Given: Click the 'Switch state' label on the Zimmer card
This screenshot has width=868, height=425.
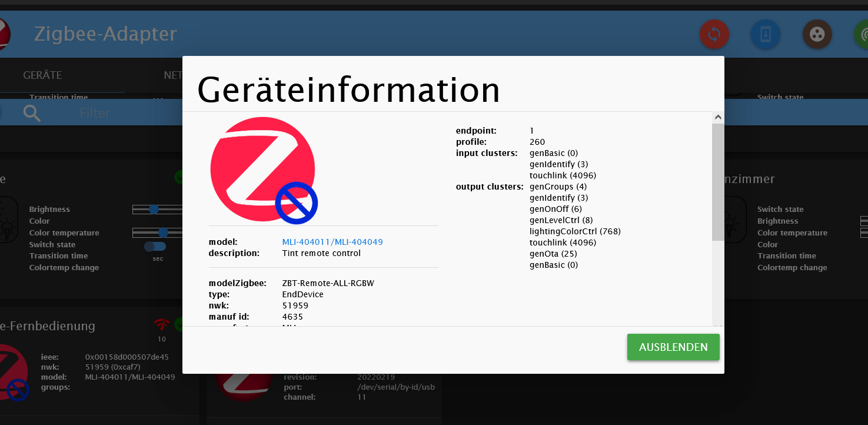Looking at the screenshot, I should click(x=780, y=209).
